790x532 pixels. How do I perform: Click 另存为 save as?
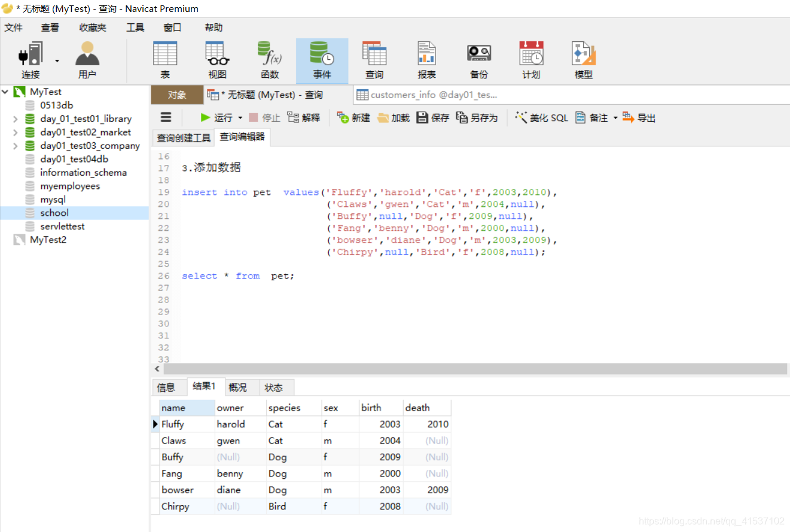477,118
